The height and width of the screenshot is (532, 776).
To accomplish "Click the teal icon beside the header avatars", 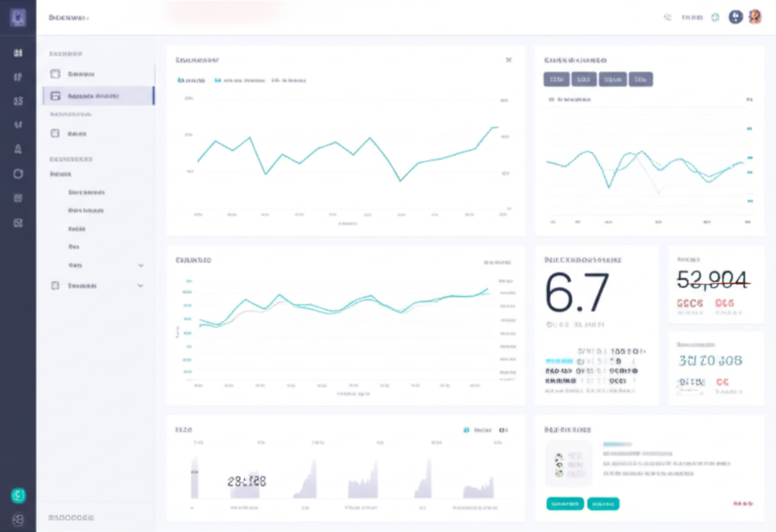I will coord(715,17).
